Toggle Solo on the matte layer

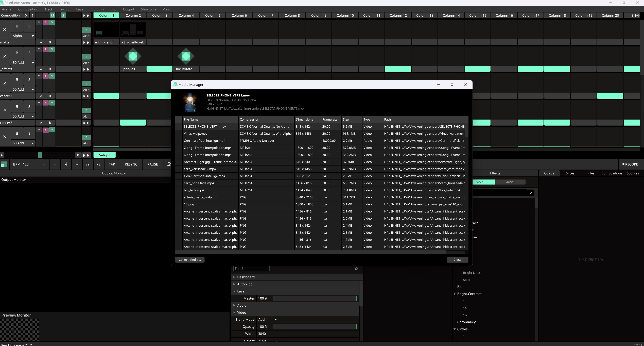tap(29, 26)
